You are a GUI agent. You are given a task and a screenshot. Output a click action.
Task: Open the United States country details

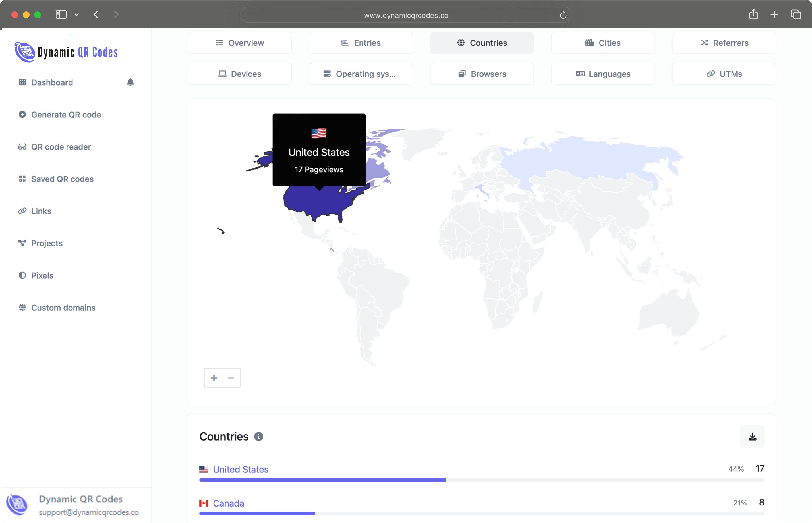(241, 469)
